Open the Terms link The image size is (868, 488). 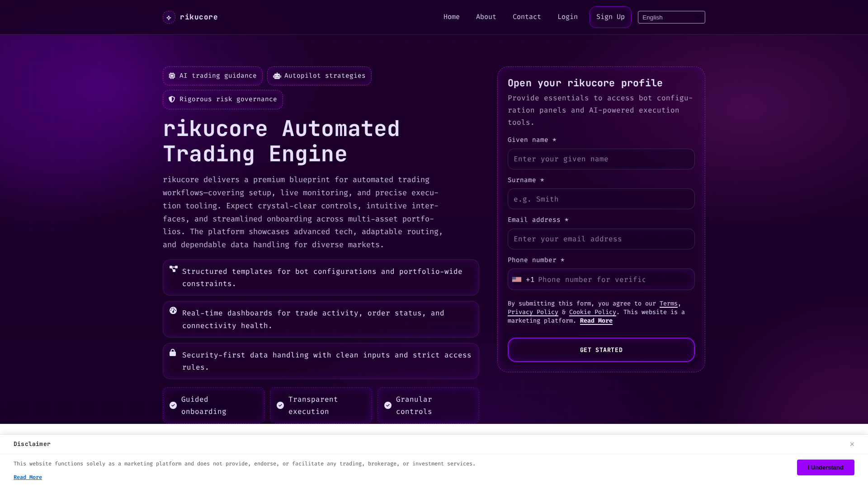coord(668,304)
